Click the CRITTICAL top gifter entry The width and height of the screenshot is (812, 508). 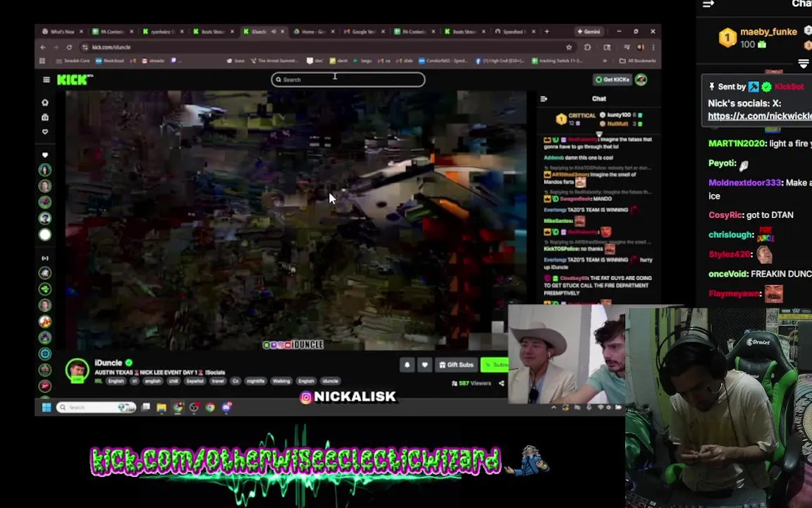(x=576, y=119)
